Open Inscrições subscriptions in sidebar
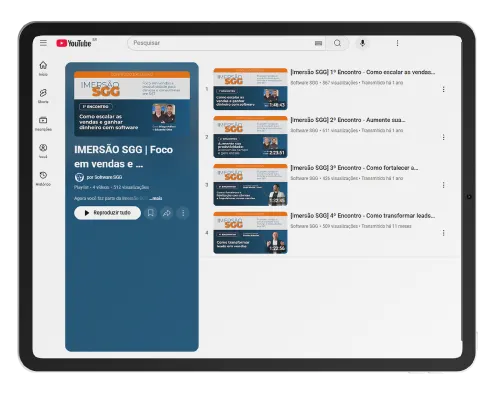Image resolution: width=492 pixels, height=394 pixels. 43,123
